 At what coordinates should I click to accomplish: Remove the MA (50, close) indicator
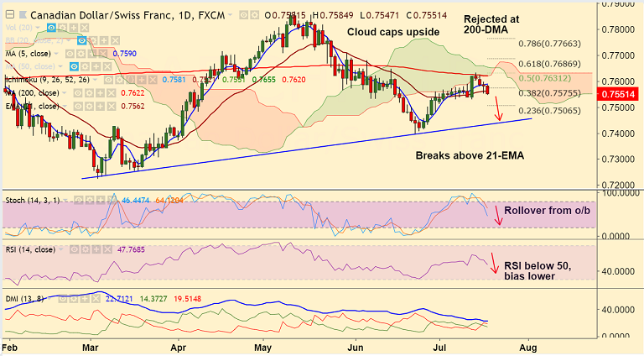click(107, 66)
